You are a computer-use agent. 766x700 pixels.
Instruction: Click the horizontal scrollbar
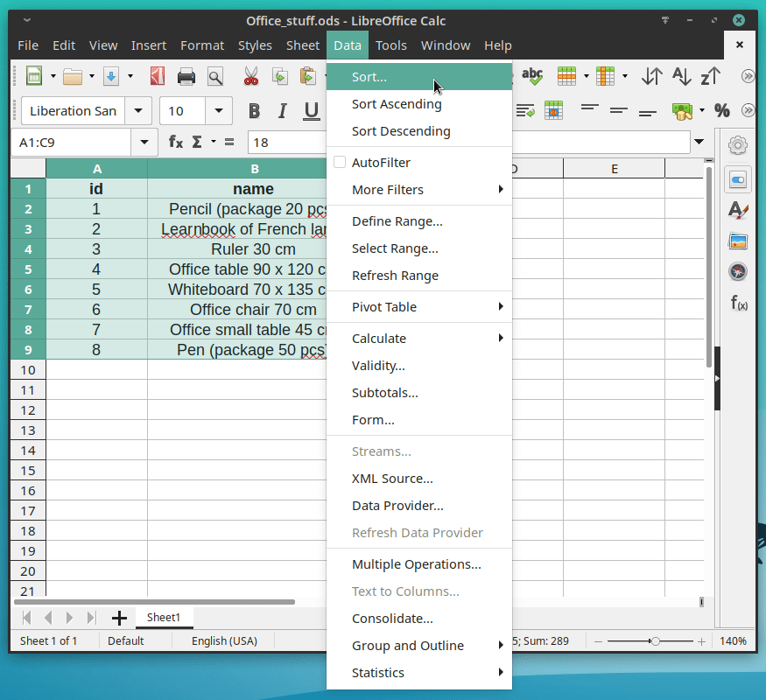click(x=154, y=602)
